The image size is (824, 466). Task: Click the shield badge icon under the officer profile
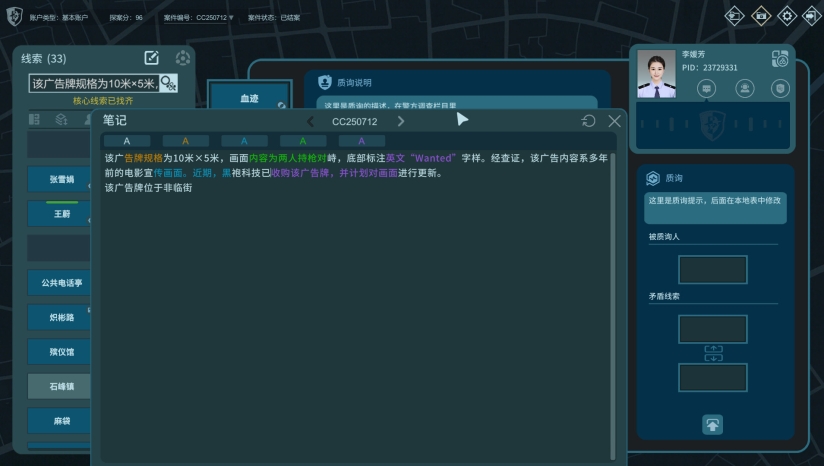[x=780, y=89]
